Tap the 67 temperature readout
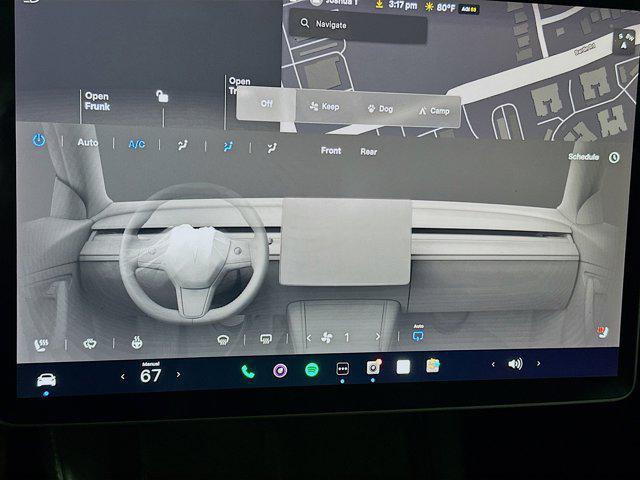Image resolution: width=640 pixels, height=480 pixels. coord(151,376)
